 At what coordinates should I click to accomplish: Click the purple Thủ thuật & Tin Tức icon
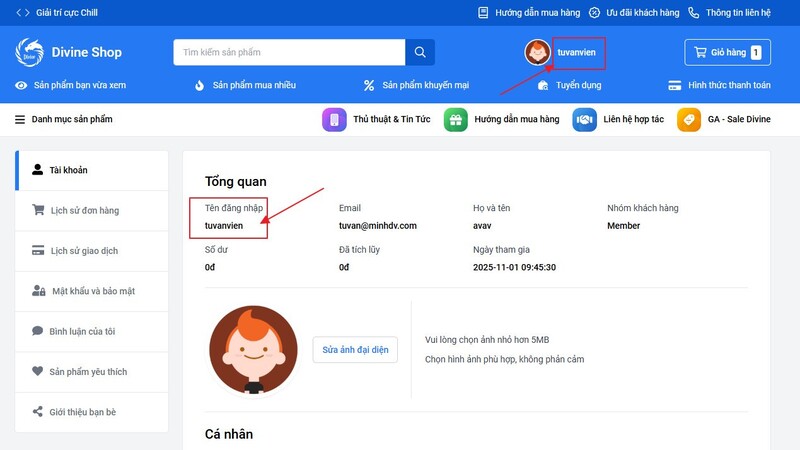334,119
